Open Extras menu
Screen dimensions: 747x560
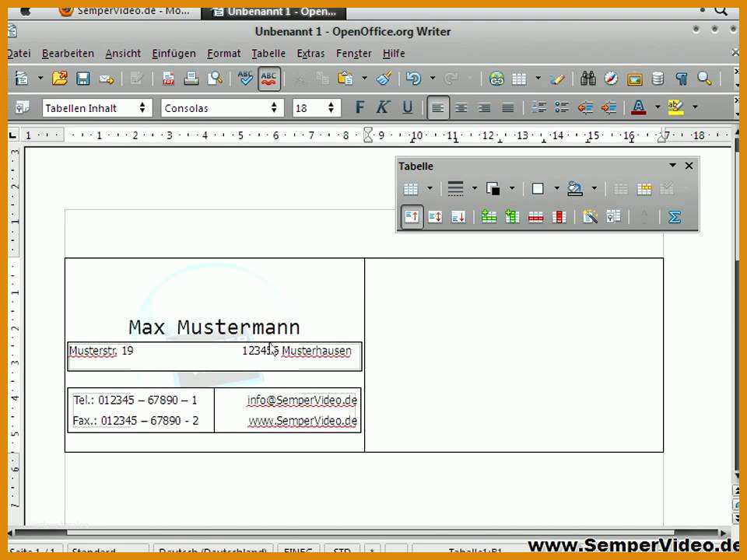(310, 54)
